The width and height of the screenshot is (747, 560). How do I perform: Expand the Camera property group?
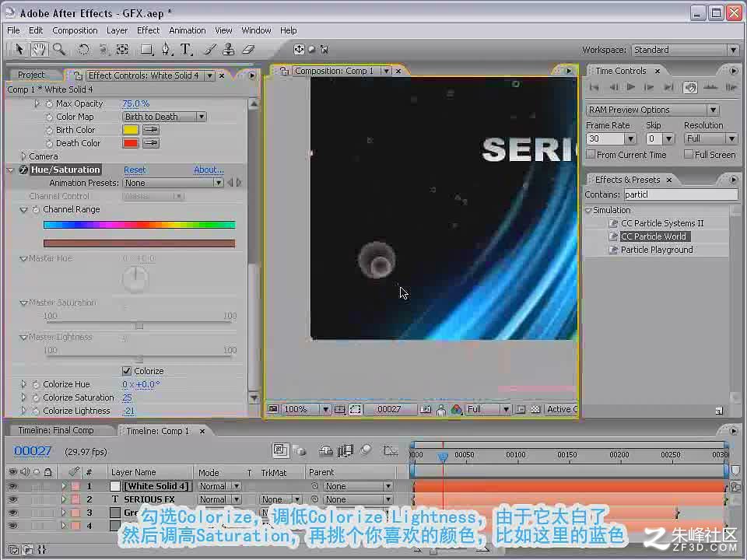[x=23, y=156]
